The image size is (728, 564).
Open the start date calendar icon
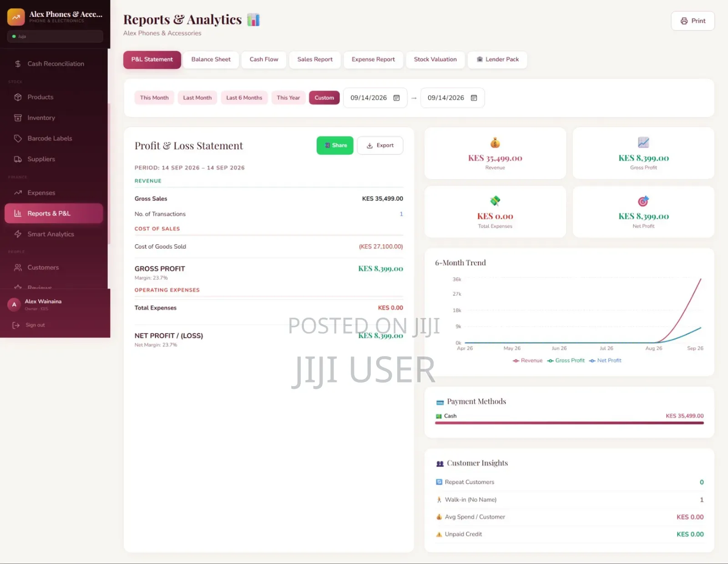[396, 98]
